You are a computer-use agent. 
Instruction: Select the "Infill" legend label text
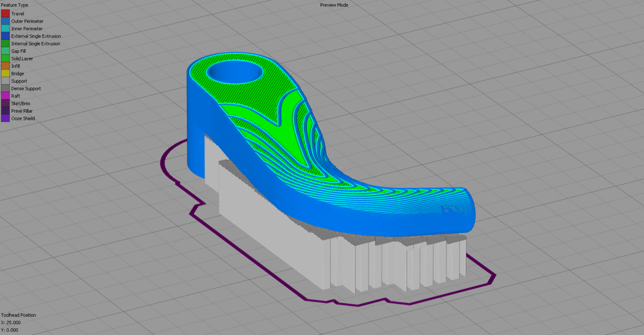point(16,66)
